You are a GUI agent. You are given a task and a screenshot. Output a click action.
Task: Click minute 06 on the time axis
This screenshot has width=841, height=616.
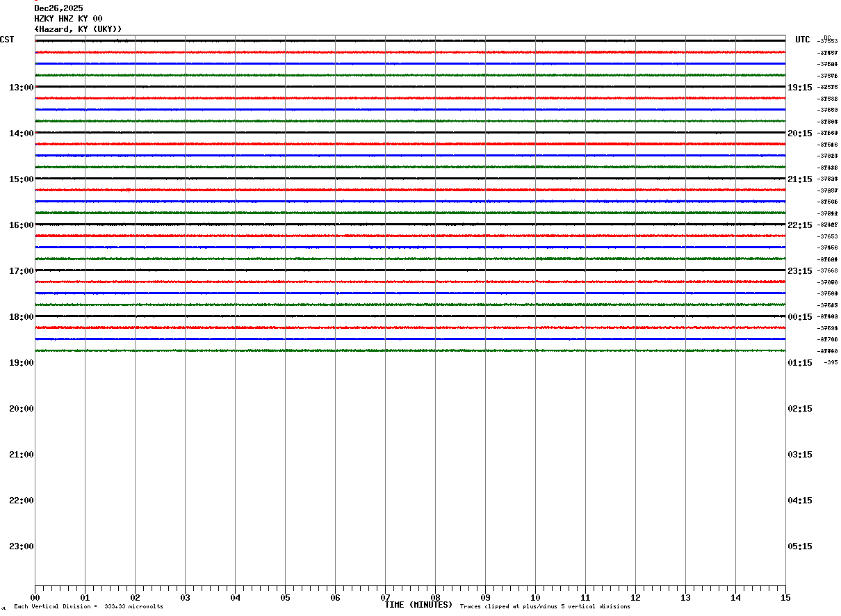[x=335, y=598]
